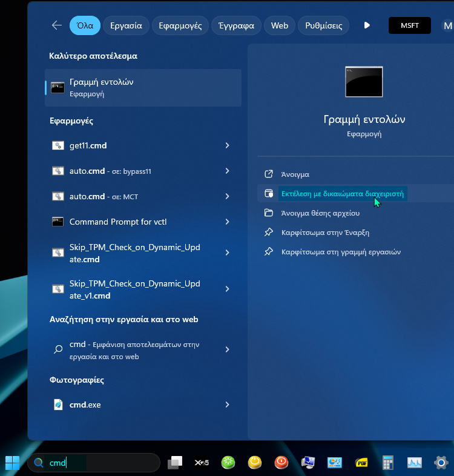This screenshot has height=476, width=454.
Task: Select Εκτέλεση με δικαιώματα διαχειριστή
Action: coord(343,194)
